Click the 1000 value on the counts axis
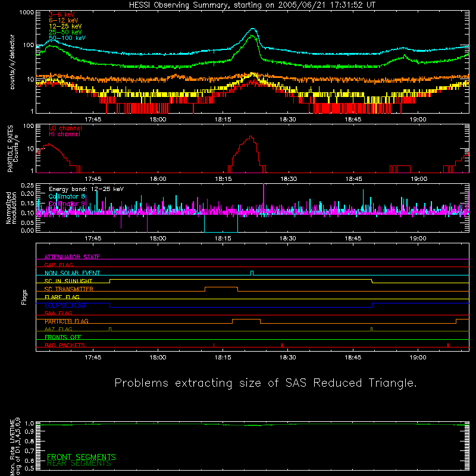The height and width of the screenshot is (476, 476). coord(27,12)
